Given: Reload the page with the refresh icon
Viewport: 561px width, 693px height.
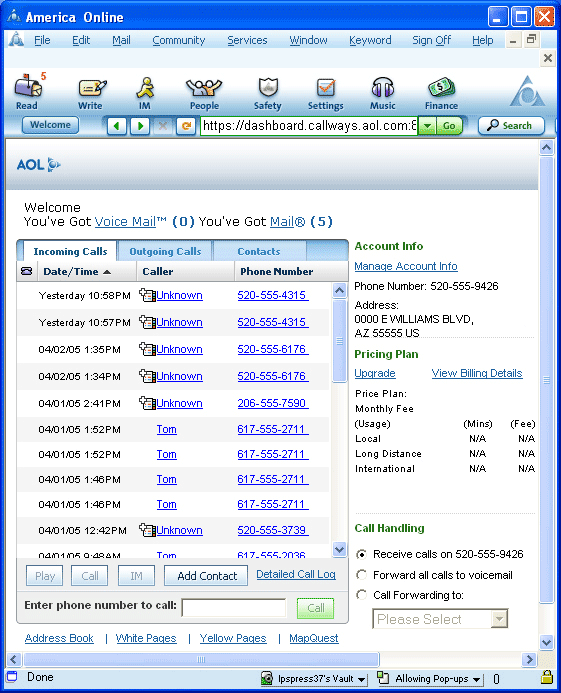Looking at the screenshot, I should click(x=186, y=126).
